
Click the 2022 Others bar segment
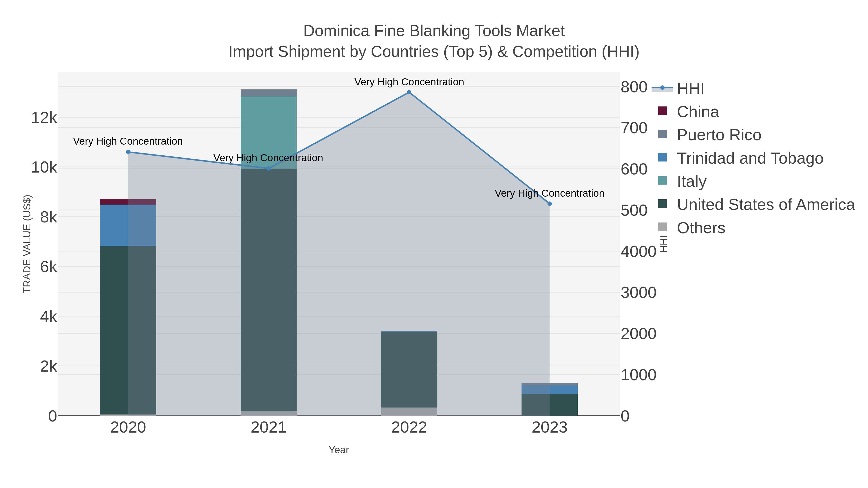click(409, 412)
